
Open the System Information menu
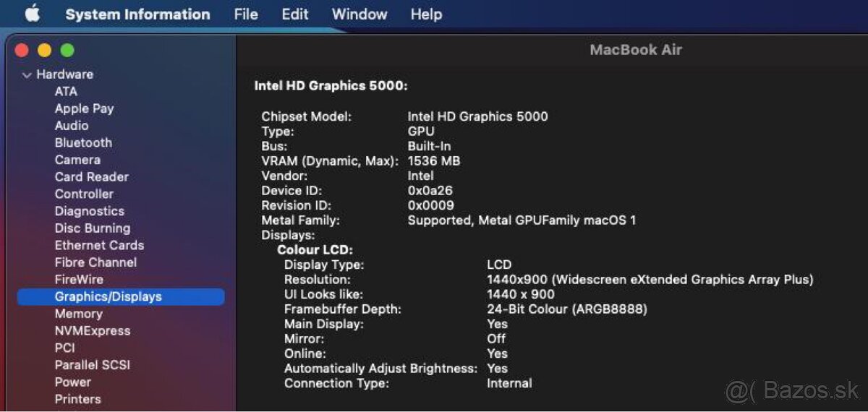[137, 14]
